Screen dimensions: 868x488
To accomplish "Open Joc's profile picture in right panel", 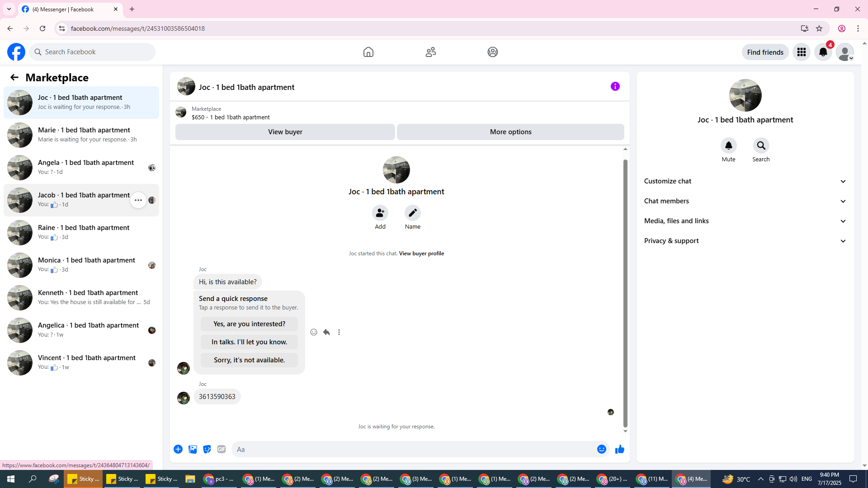I will [x=745, y=95].
